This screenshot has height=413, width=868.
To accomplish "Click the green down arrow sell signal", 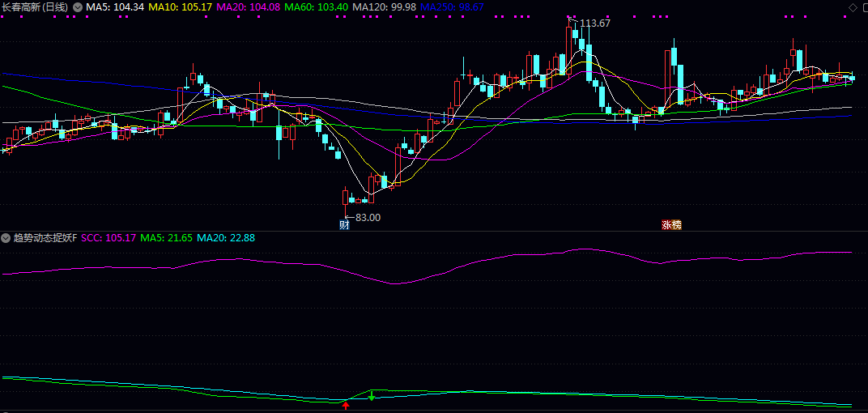I will point(372,396).
